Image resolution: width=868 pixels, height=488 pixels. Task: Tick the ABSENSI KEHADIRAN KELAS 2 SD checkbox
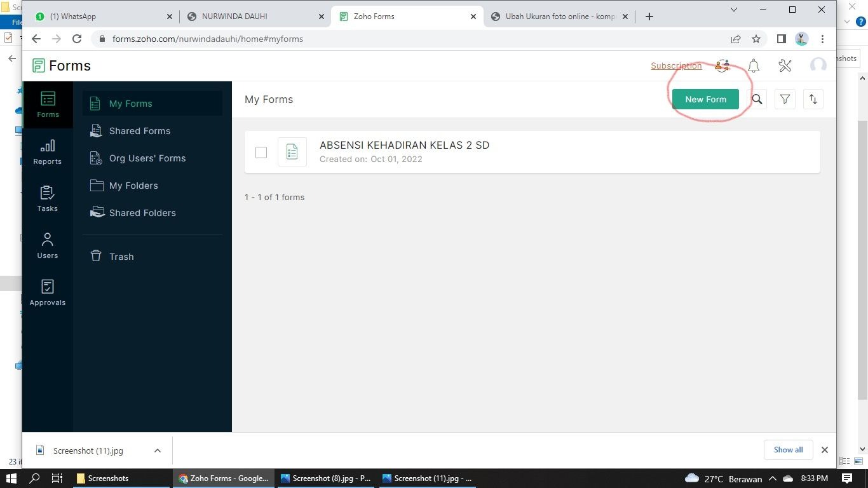pyautogui.click(x=261, y=152)
